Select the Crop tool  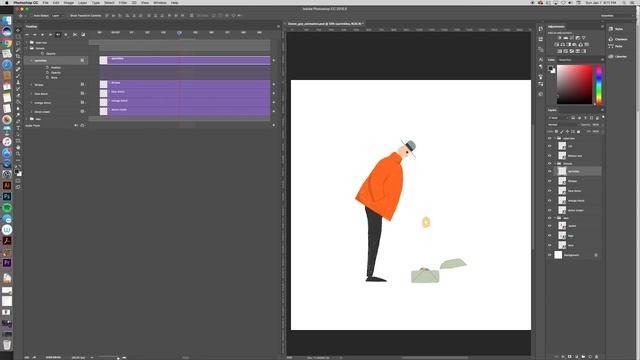[x=18, y=56]
